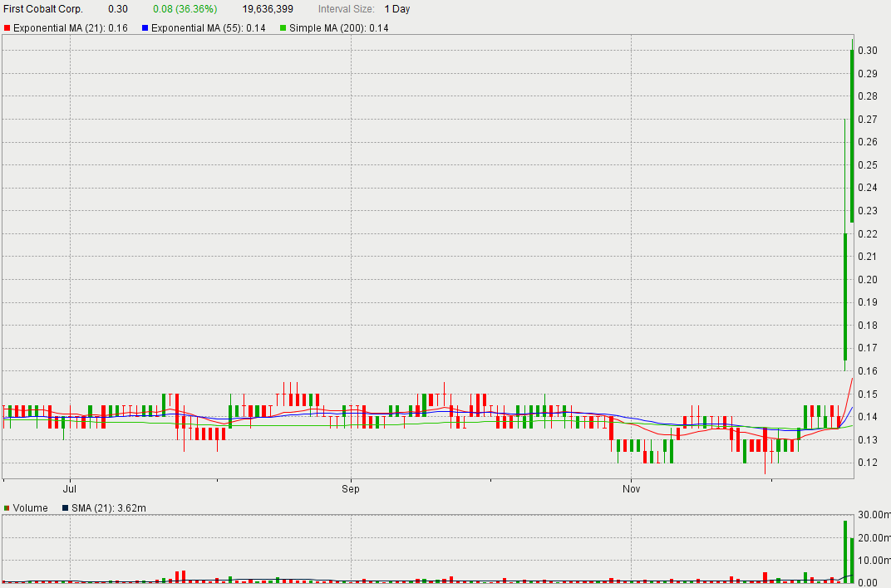Click the 10.00m volume axis label
The height and width of the screenshot is (588, 891).
click(x=874, y=561)
